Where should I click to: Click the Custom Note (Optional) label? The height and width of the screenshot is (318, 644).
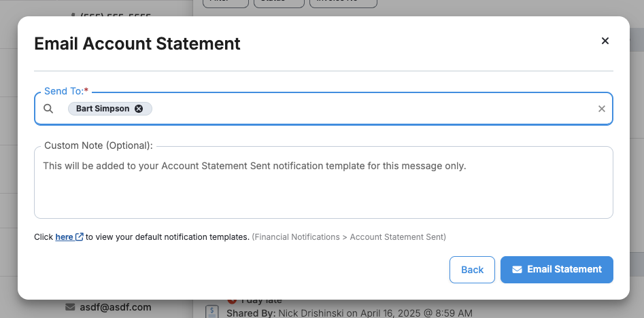click(99, 145)
